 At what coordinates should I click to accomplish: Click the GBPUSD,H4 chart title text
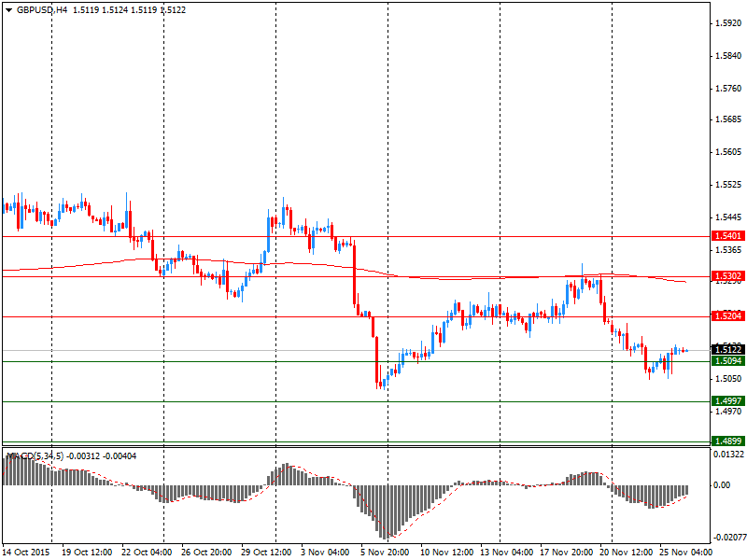coord(42,10)
